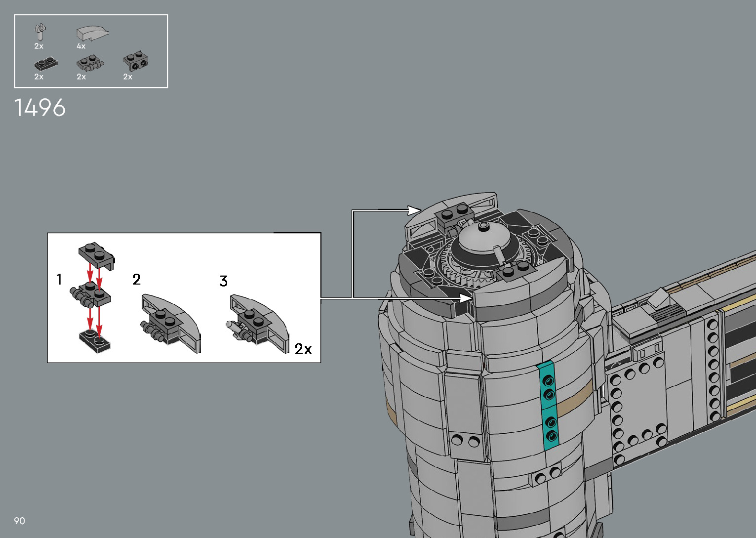Click the 2x multiplier in sub-assembly box
The height and width of the screenshot is (538, 756).
click(x=303, y=349)
